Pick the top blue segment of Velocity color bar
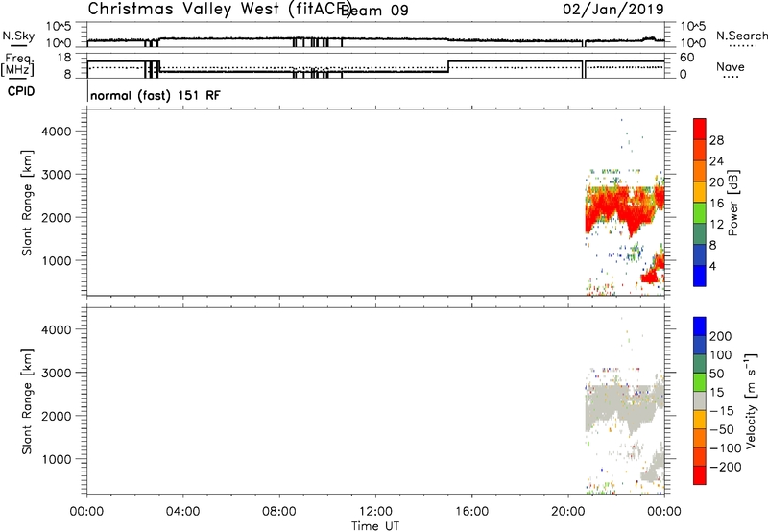Image resolution: width=768 pixels, height=532 pixels. click(700, 326)
